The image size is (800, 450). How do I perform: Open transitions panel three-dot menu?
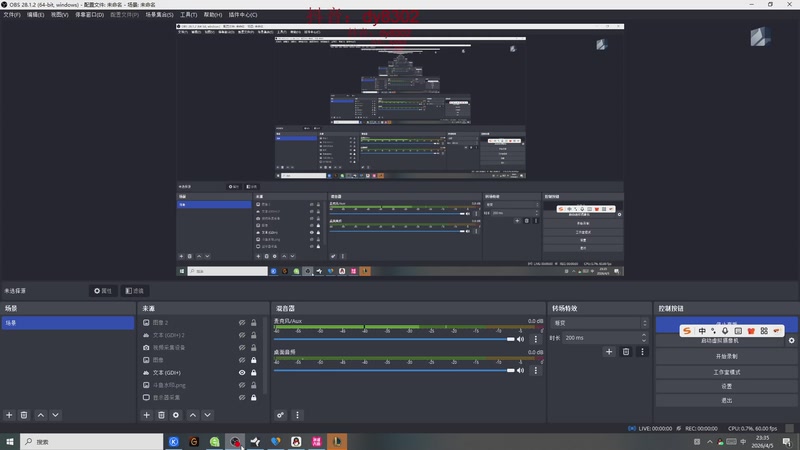point(642,352)
